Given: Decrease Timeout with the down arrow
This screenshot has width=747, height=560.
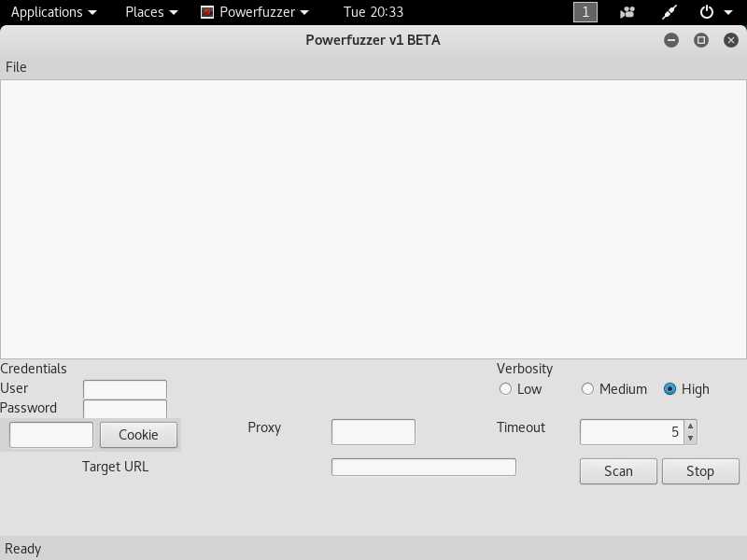Looking at the screenshot, I should 690,438.
